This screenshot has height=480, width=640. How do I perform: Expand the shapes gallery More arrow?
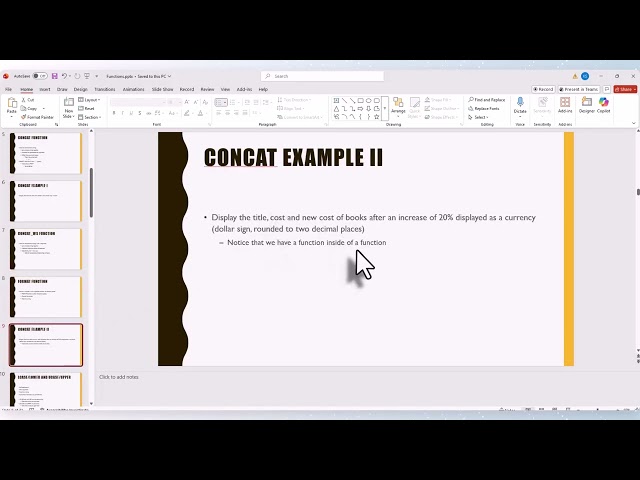tap(384, 109)
